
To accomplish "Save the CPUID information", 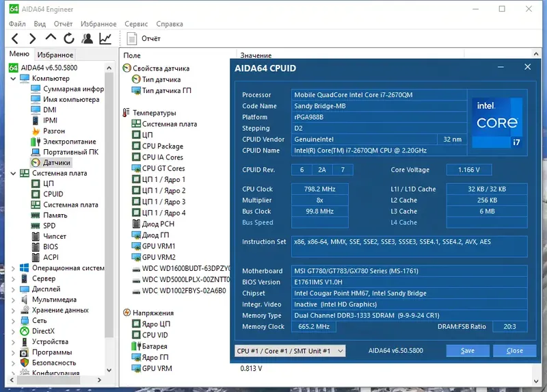I will tap(468, 351).
